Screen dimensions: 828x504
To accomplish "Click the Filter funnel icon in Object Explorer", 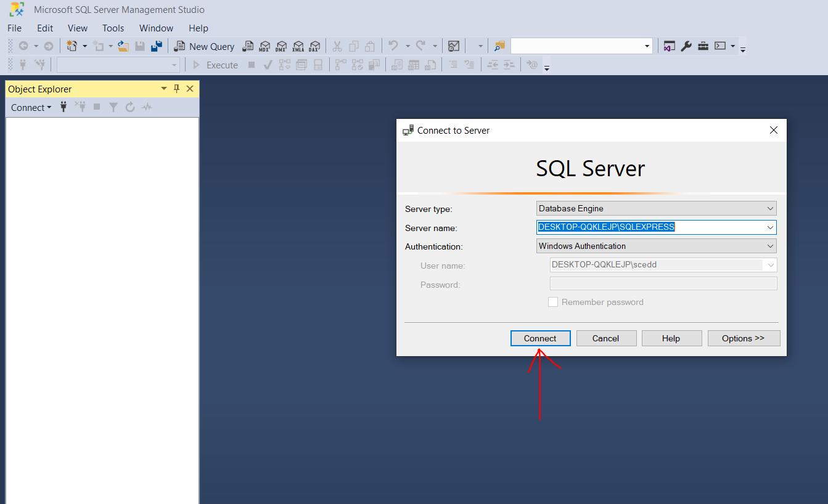I will coord(113,107).
